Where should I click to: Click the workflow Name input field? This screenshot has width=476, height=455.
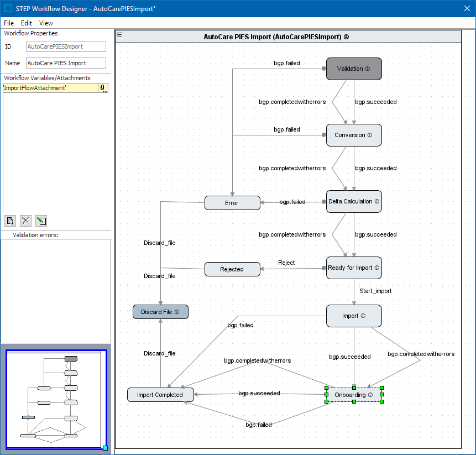point(66,63)
